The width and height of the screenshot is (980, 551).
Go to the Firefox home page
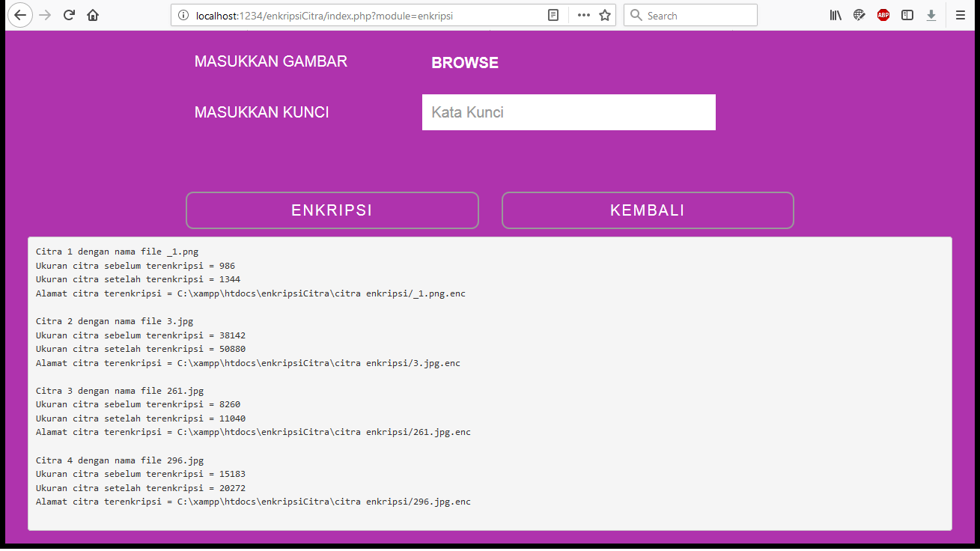pyautogui.click(x=93, y=15)
